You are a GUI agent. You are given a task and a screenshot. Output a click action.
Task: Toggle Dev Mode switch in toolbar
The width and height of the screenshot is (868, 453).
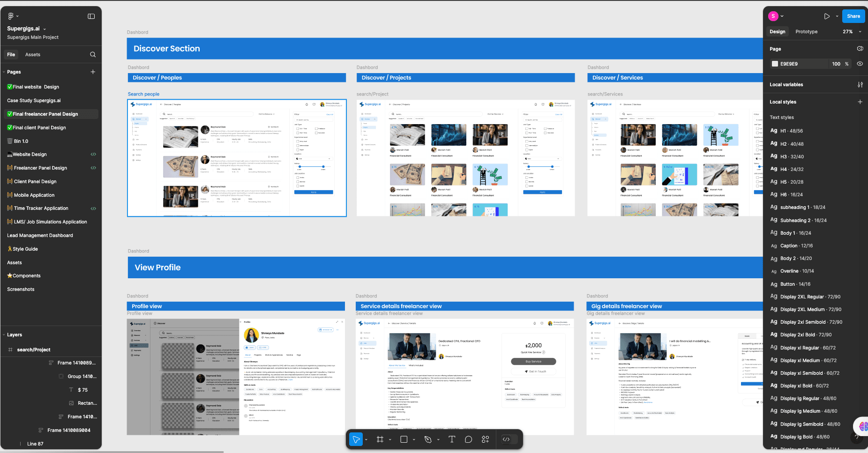click(509, 439)
